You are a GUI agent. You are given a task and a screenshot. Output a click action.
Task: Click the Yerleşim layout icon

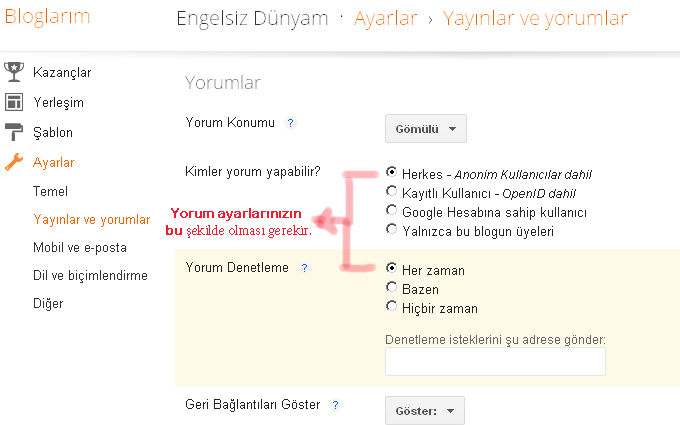14,102
